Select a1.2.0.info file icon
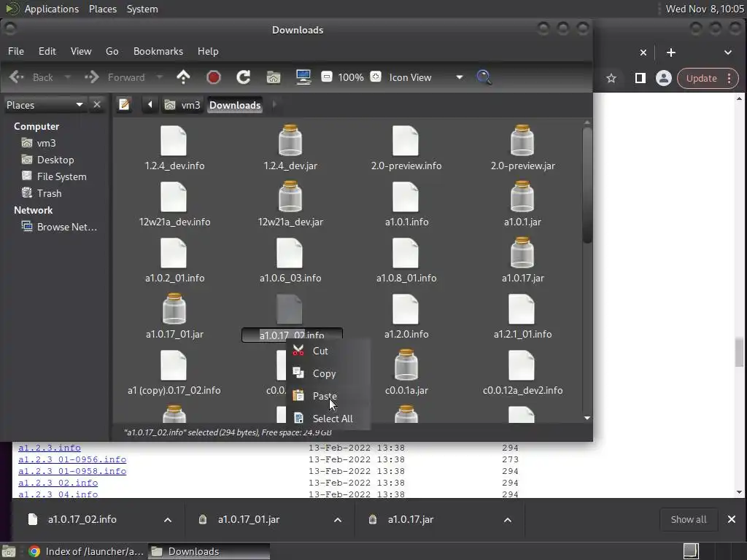This screenshot has height=560, width=747. pos(406,308)
